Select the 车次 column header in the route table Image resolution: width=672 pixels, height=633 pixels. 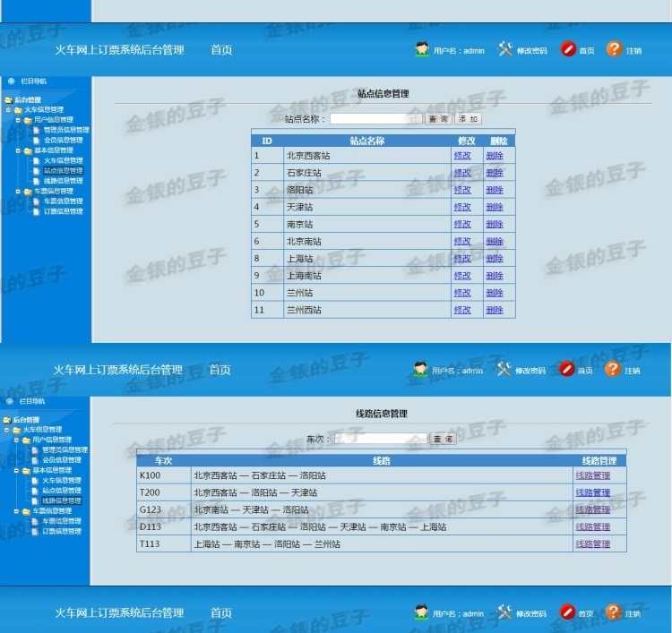[x=163, y=461]
